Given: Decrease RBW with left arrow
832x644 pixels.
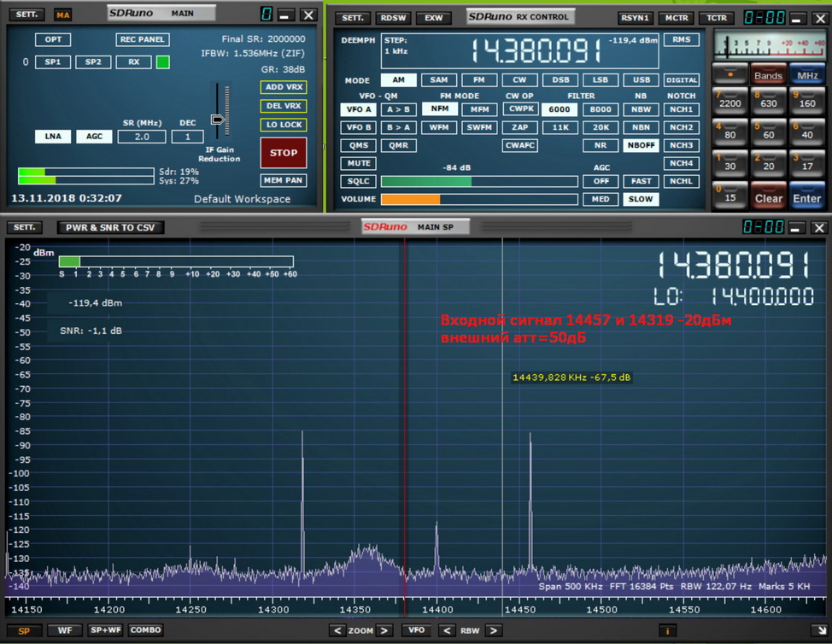Looking at the screenshot, I should pyautogui.click(x=447, y=630).
